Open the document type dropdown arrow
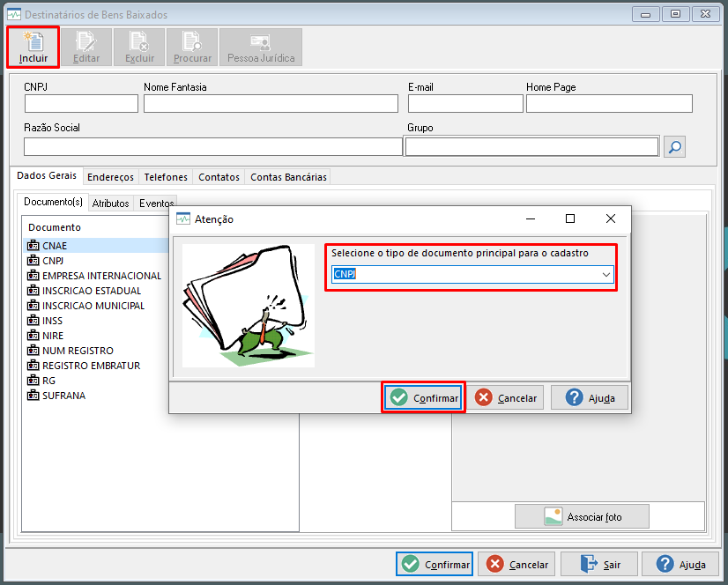The height and width of the screenshot is (585, 728). click(x=605, y=274)
